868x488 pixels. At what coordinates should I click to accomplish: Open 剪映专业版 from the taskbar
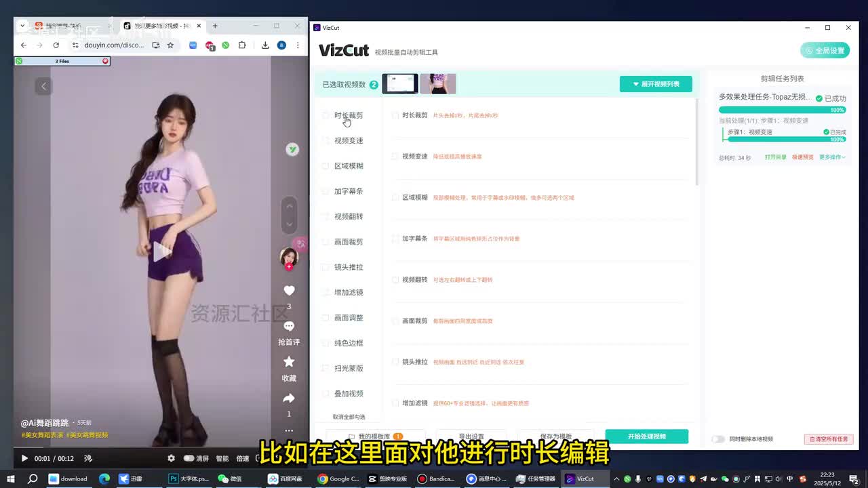coord(389,479)
